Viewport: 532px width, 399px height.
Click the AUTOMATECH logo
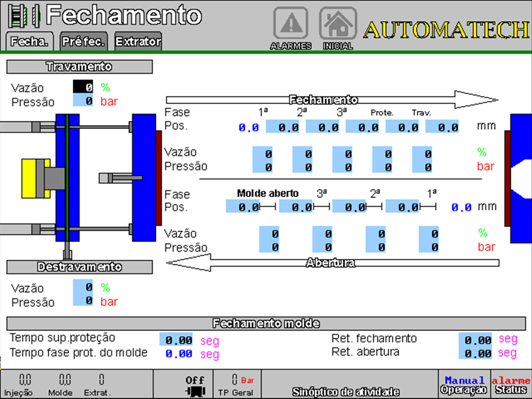point(446,30)
